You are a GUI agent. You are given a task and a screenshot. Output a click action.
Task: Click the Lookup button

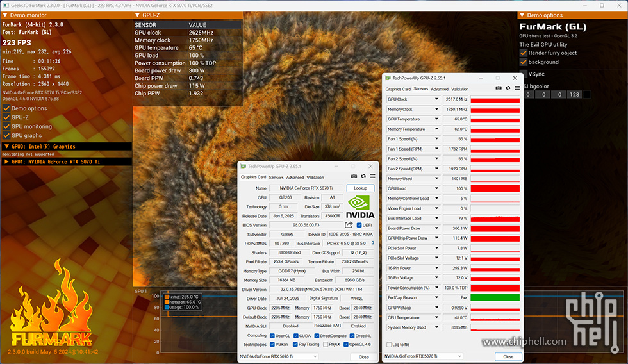tap(360, 188)
